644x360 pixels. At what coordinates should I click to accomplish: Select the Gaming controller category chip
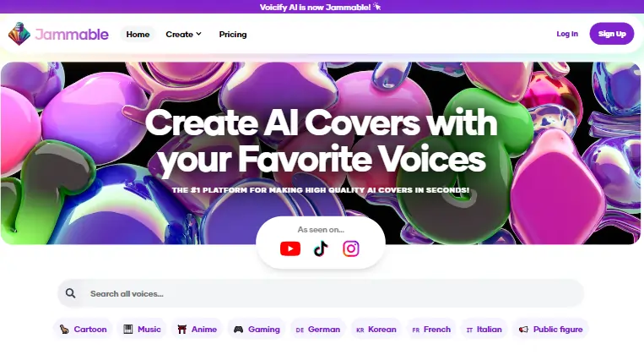click(257, 329)
